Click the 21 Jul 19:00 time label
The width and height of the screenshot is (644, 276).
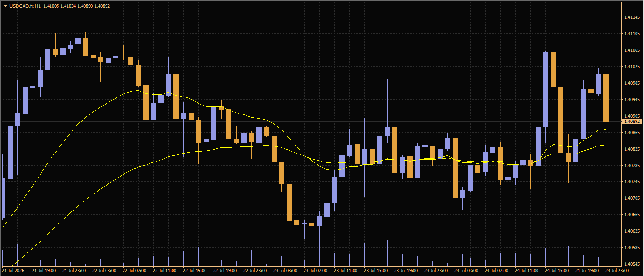[x=44, y=271]
